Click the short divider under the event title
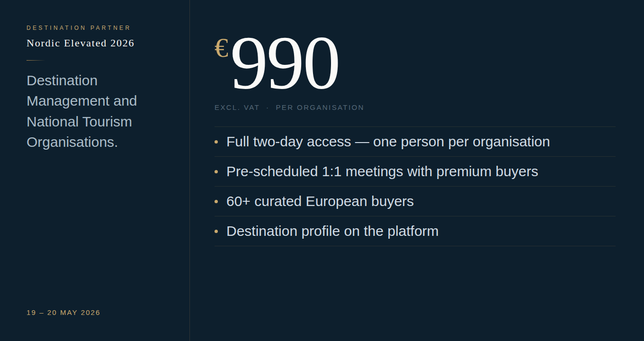644x341 pixels. pyautogui.click(x=35, y=61)
